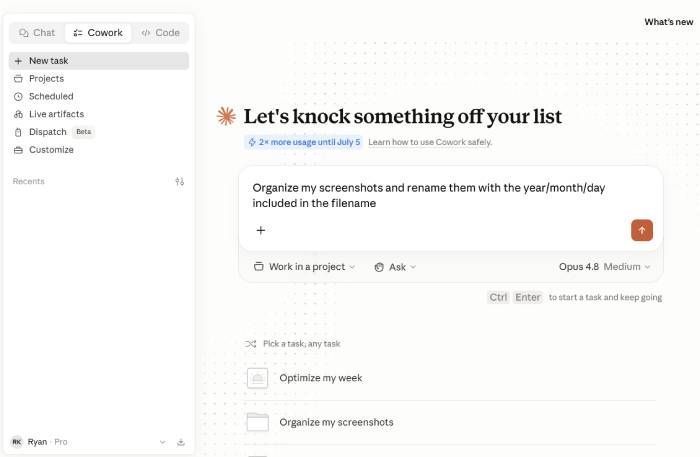Expand the Ryan Pro account chevron
Screen dimensions: 700x457
(x=162, y=442)
